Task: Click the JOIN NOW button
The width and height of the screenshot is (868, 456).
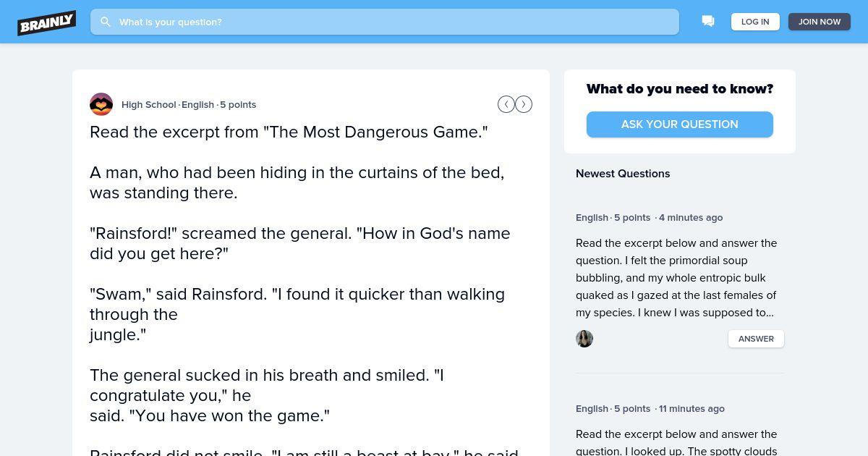Action: point(820,22)
